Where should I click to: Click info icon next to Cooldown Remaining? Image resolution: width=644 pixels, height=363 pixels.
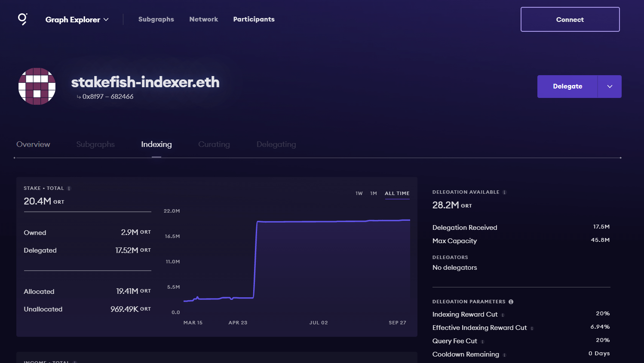click(x=504, y=355)
